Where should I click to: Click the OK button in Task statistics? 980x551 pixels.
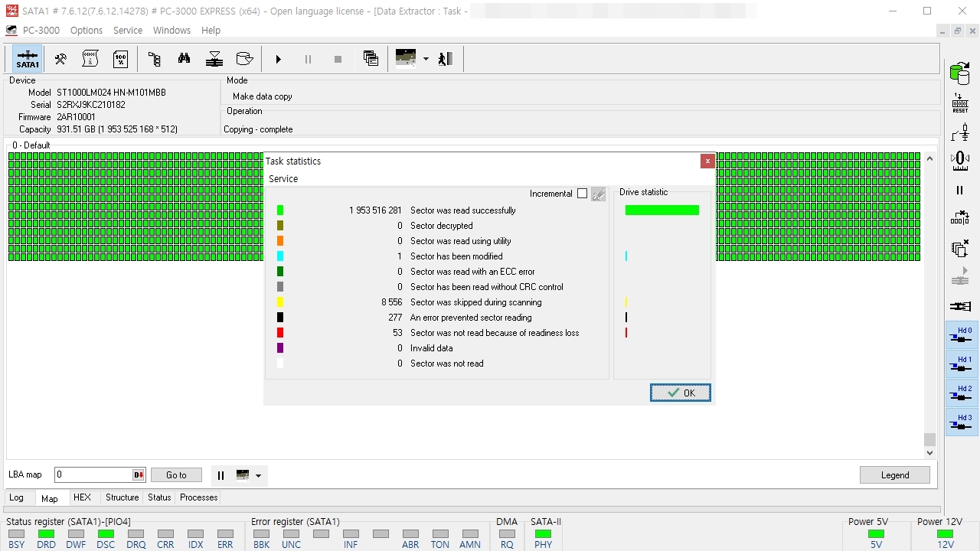click(680, 393)
